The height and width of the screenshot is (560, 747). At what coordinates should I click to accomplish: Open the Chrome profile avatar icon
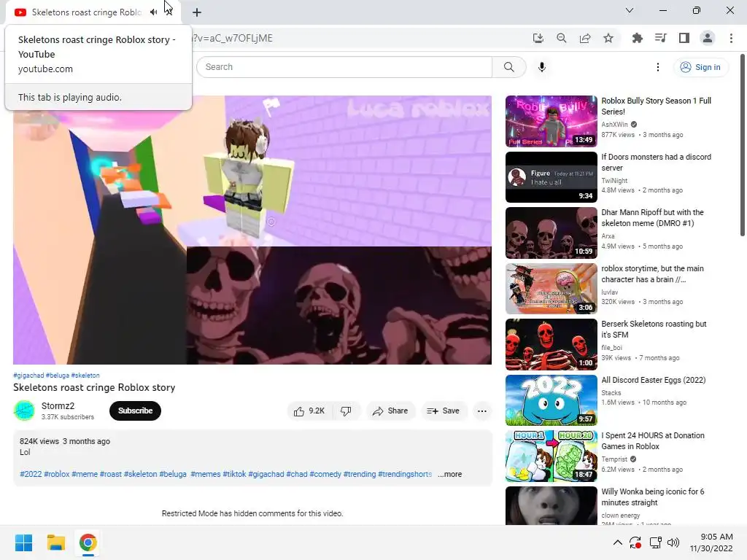coord(708,38)
